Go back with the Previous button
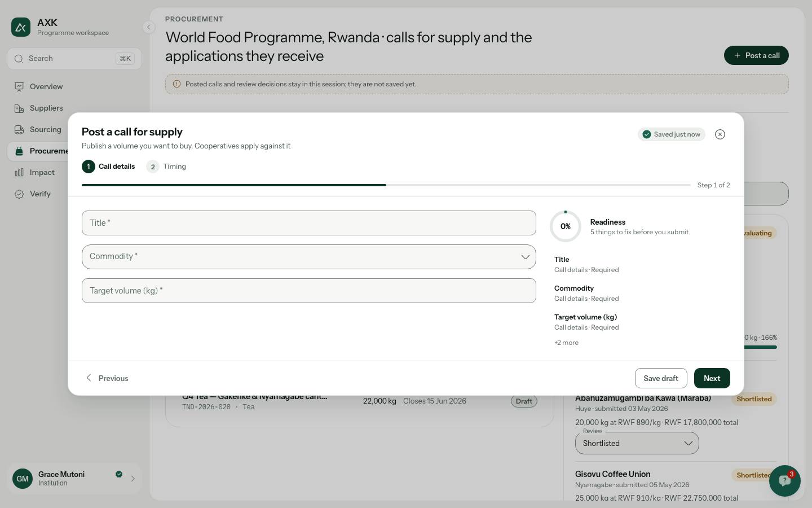Viewport: 812px width, 508px height. coord(107,378)
